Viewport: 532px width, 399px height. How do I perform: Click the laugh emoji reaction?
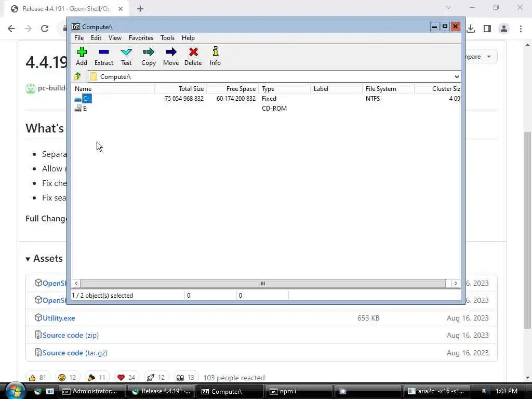(x=67, y=378)
